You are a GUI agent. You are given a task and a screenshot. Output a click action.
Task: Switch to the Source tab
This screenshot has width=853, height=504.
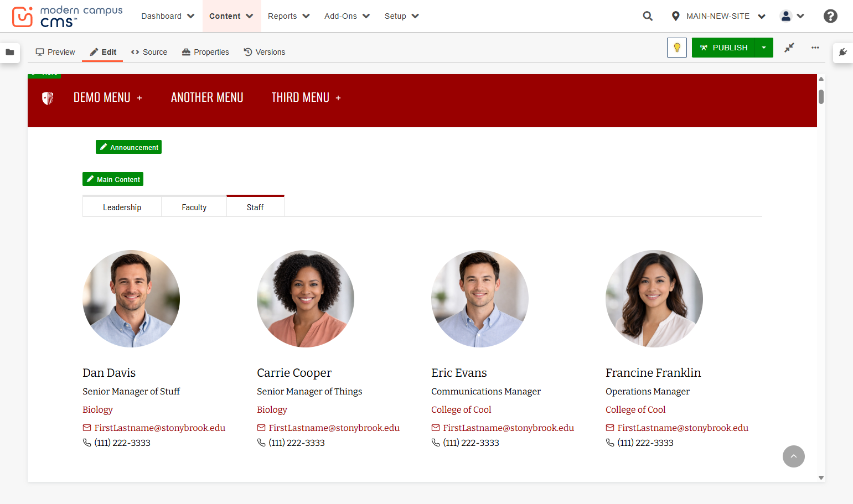[149, 52]
